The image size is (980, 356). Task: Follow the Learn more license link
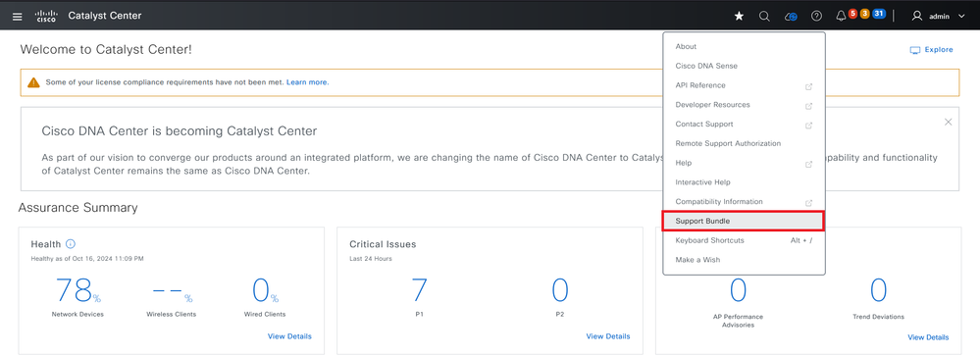coord(307,82)
